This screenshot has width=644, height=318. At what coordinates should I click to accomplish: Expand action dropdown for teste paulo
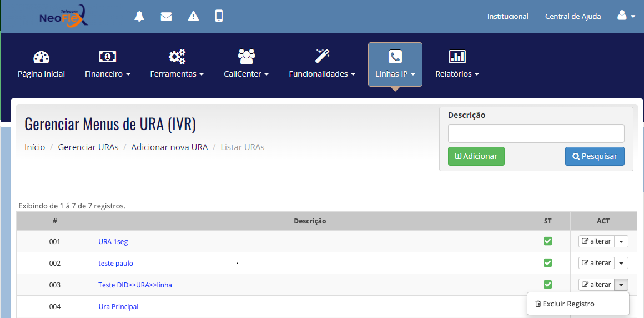(x=621, y=263)
